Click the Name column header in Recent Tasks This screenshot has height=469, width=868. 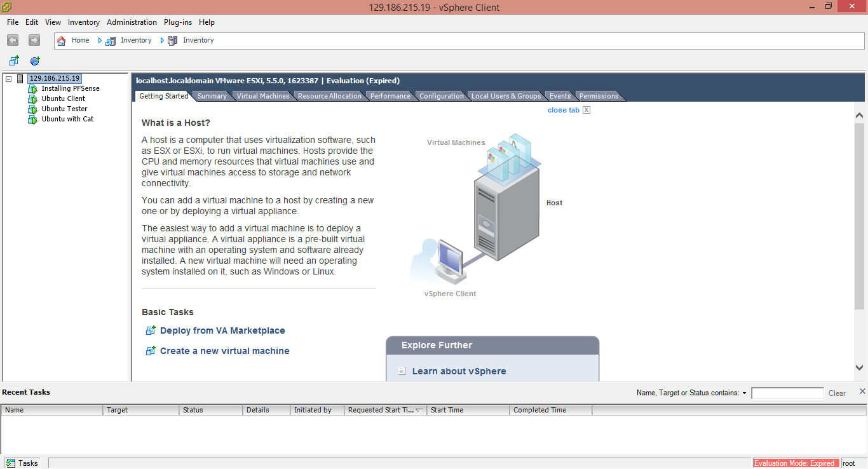point(52,411)
